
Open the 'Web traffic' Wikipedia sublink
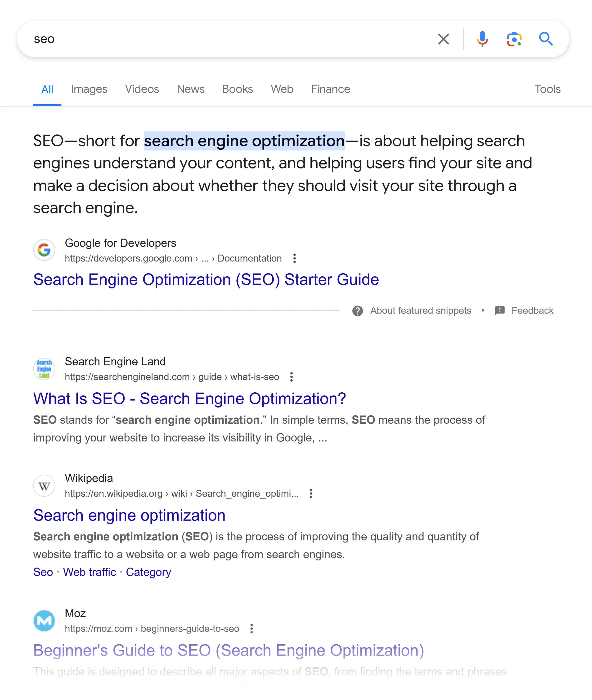point(90,572)
